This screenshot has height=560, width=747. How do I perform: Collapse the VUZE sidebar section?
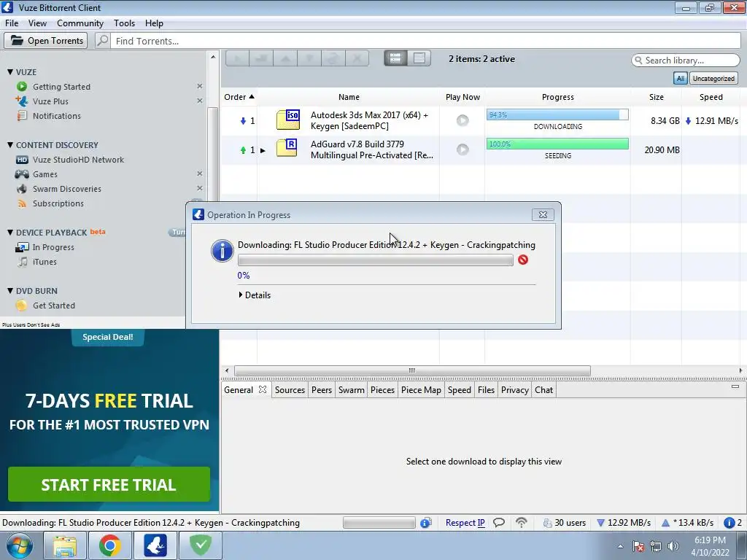(10, 72)
